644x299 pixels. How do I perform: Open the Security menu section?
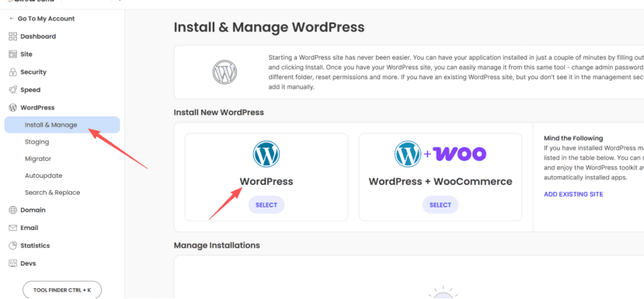tap(33, 72)
